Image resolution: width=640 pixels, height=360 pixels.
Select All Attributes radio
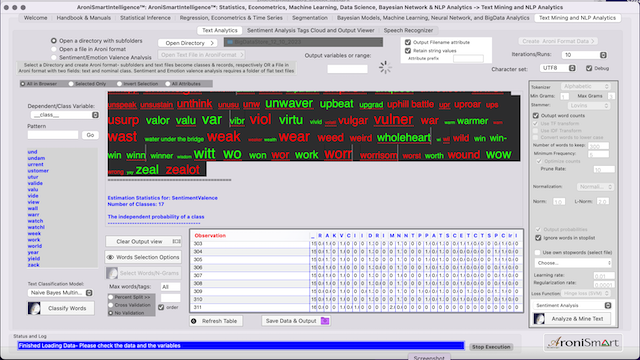[x=168, y=84]
